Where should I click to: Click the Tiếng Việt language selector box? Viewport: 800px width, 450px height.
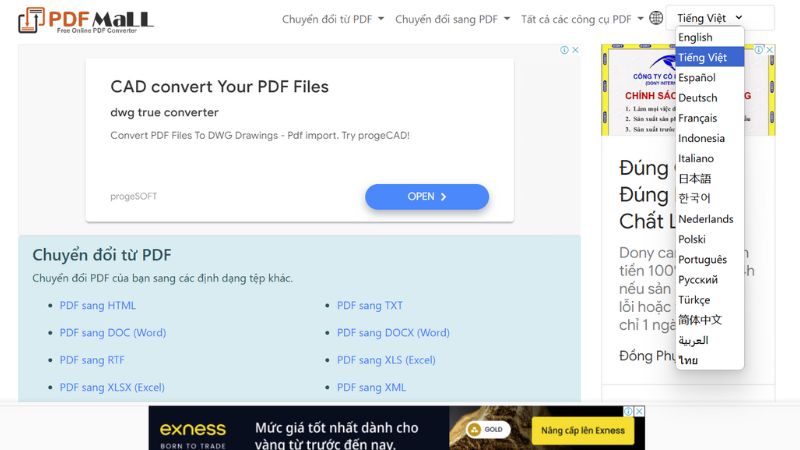[720, 18]
